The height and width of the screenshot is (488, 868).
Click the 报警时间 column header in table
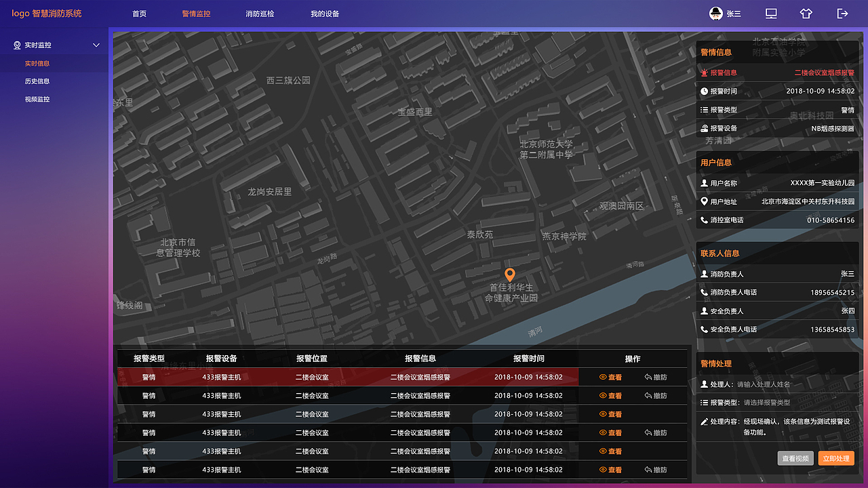click(x=529, y=359)
